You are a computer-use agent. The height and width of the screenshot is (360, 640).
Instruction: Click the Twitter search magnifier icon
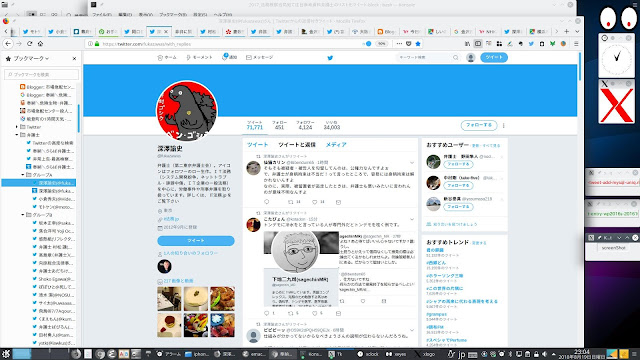click(456, 58)
